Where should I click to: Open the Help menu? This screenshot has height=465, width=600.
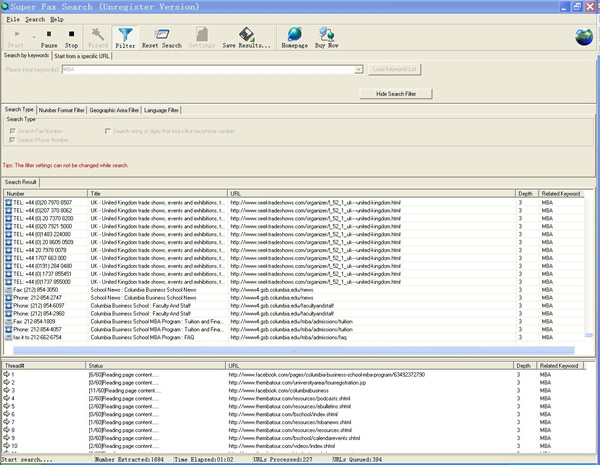tap(57, 19)
